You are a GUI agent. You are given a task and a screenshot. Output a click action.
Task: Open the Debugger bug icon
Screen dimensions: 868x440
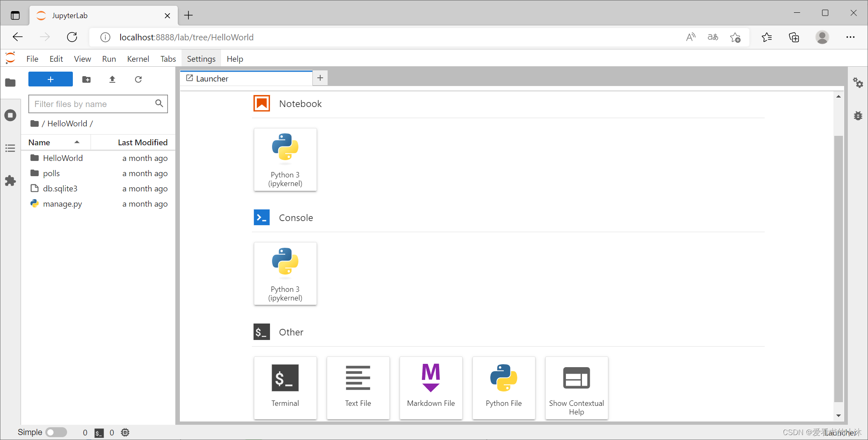point(858,116)
